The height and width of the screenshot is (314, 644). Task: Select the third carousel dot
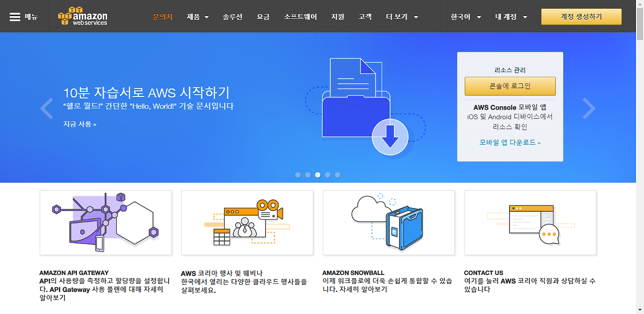pos(317,175)
